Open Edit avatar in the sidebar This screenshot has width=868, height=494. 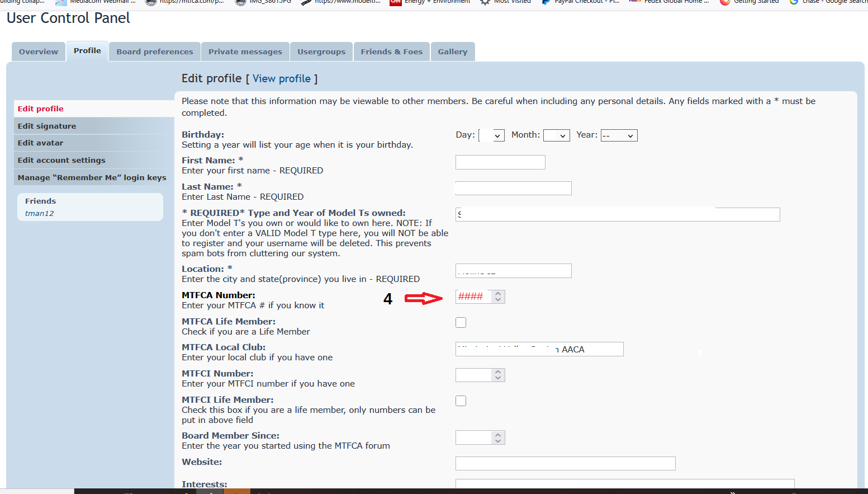pyautogui.click(x=40, y=143)
